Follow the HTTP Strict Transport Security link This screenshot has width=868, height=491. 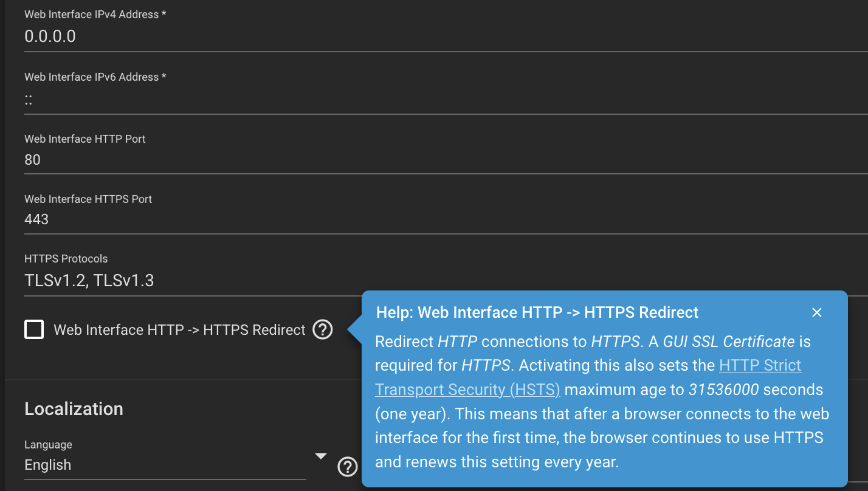click(760, 366)
